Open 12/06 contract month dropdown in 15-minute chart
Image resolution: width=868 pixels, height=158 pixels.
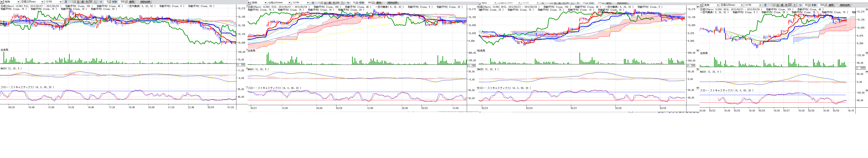pyautogui.click(x=308, y=3)
